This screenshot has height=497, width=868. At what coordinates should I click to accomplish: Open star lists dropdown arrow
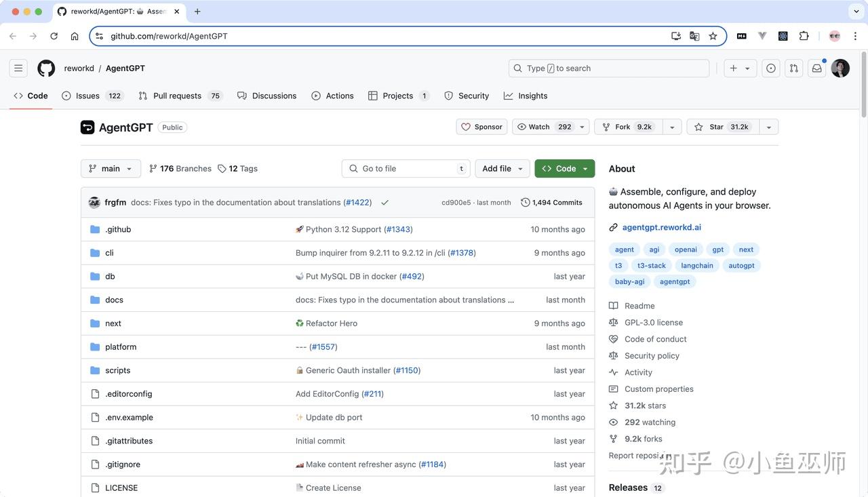pyautogui.click(x=769, y=127)
